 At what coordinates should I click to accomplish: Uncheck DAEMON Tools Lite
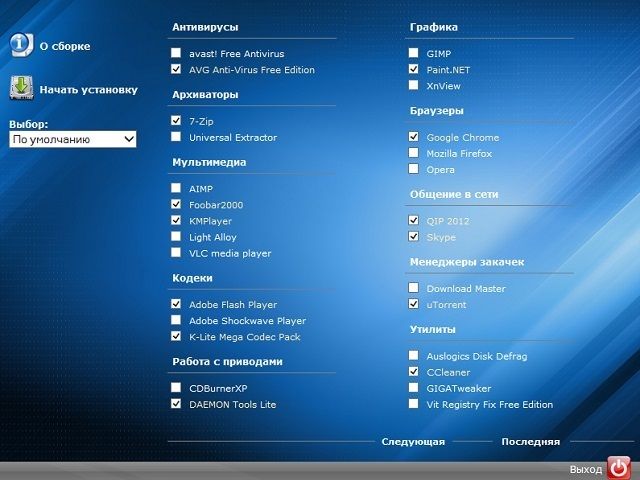pyautogui.click(x=176, y=404)
